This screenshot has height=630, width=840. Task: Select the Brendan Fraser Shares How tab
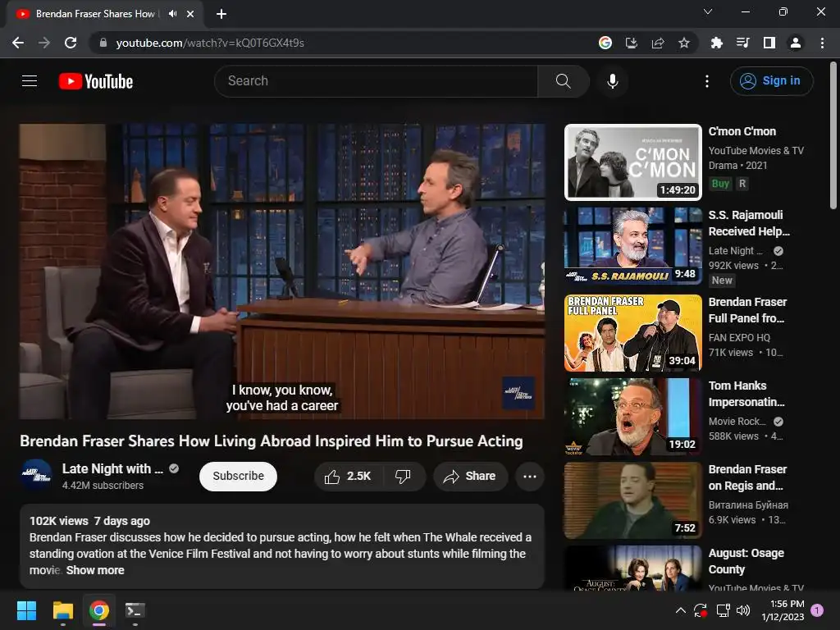pyautogui.click(x=95, y=14)
